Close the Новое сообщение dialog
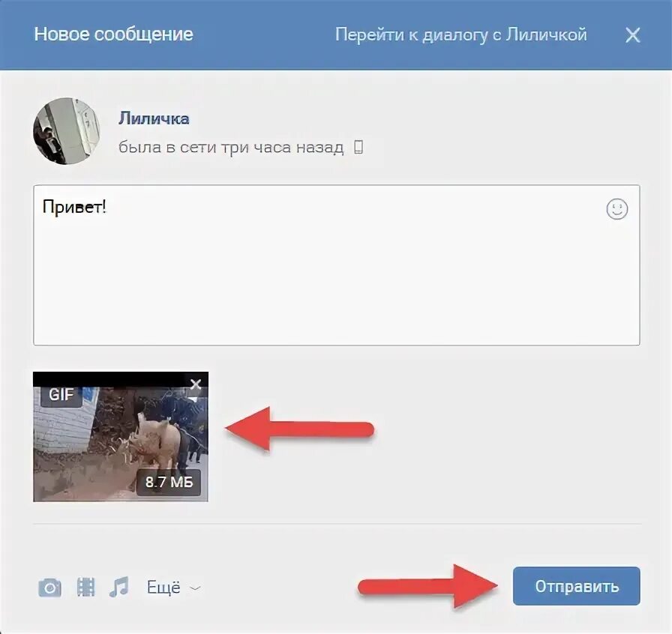Viewport: 672px width, 634px height. pos(632,35)
